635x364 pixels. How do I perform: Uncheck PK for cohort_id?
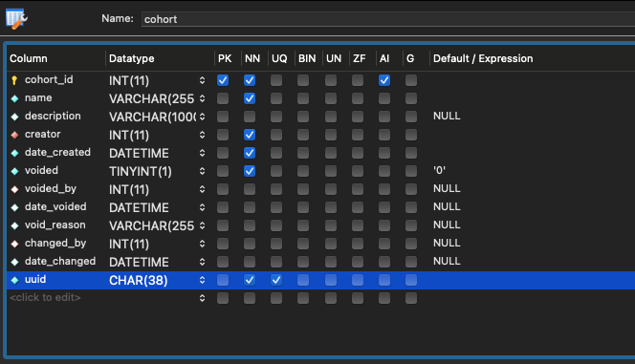(223, 80)
